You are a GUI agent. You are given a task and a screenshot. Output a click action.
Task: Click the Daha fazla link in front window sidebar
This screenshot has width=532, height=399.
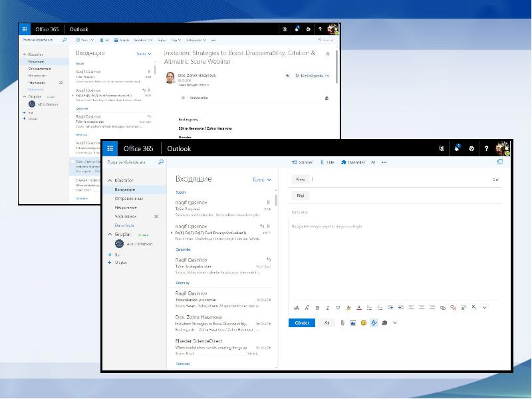coord(124,225)
